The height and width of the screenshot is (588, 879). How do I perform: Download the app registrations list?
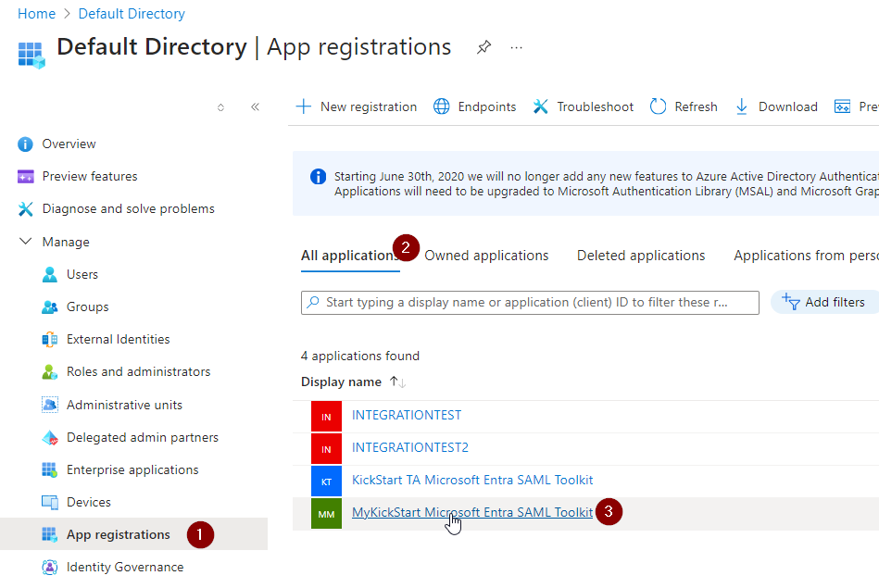click(x=776, y=106)
